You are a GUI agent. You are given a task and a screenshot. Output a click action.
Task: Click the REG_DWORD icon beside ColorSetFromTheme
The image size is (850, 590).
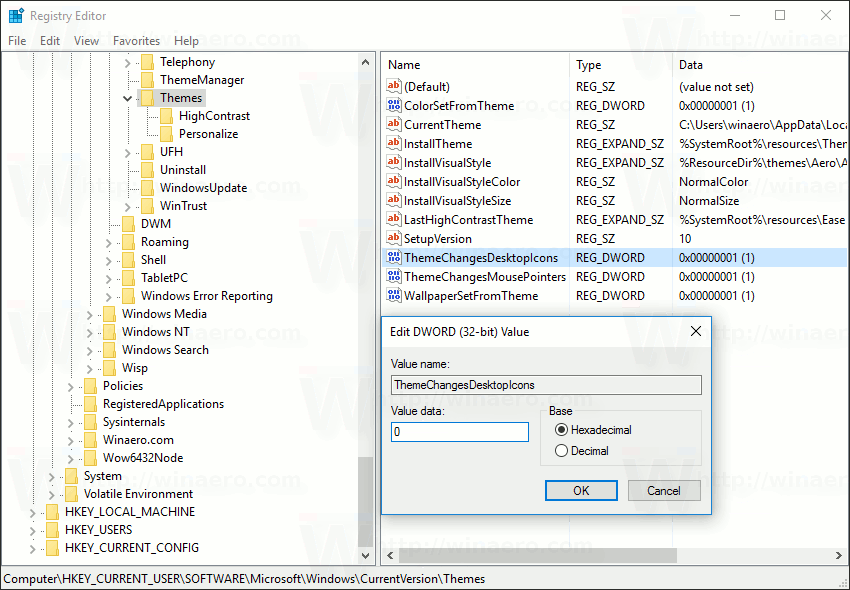pyautogui.click(x=393, y=105)
